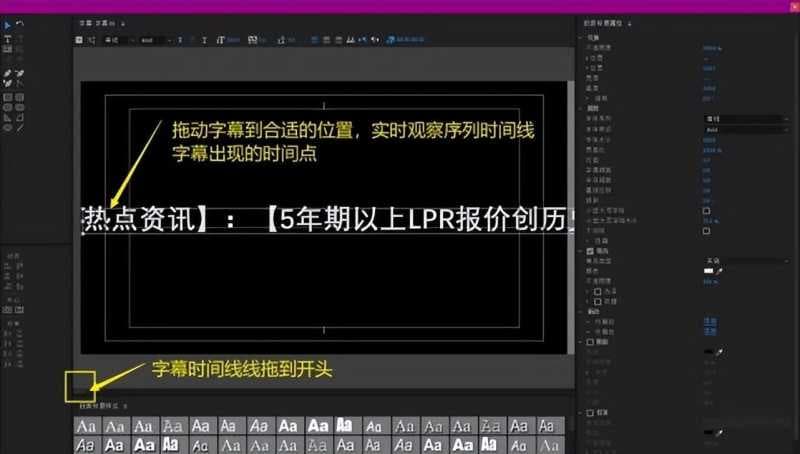This screenshot has height=454, width=800.
Task: Open Title Properties panel menu
Action: (x=630, y=23)
